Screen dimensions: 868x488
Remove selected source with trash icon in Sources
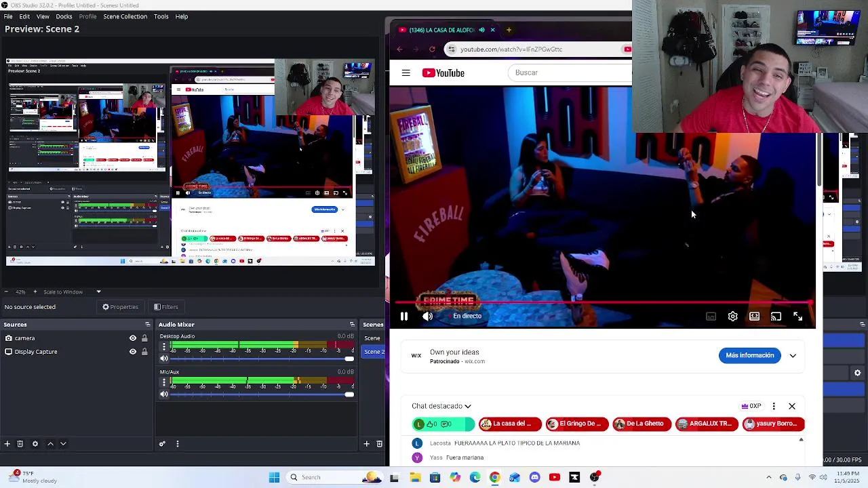[20, 444]
